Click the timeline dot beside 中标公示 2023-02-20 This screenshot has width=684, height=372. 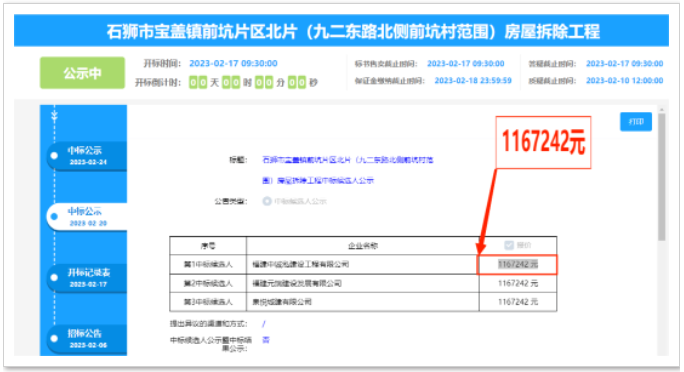[x=54, y=216]
